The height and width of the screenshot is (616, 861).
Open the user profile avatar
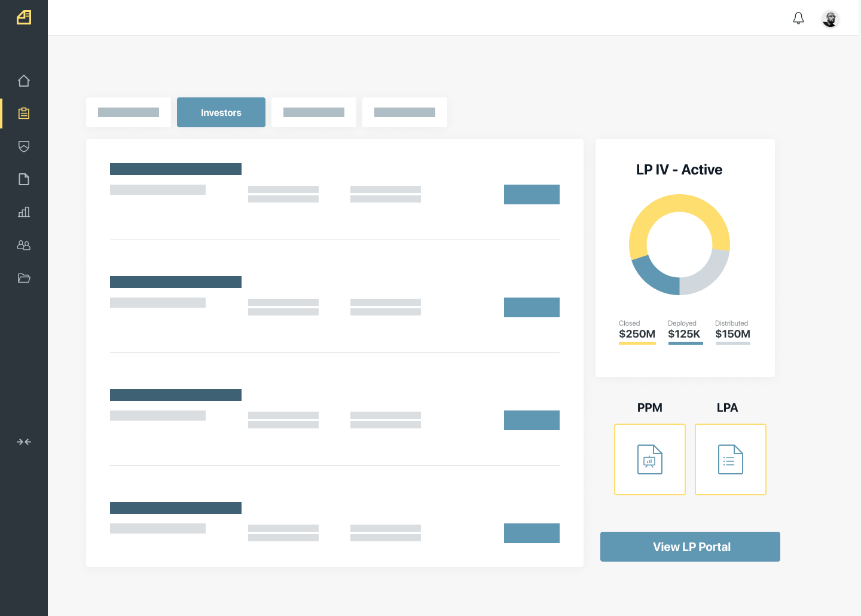(x=831, y=19)
